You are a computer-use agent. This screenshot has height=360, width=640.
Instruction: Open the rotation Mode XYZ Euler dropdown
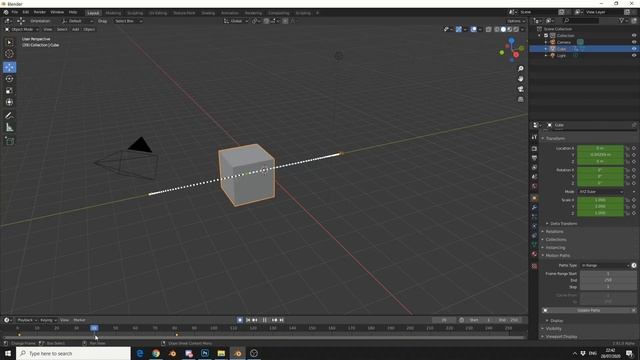[600, 192]
